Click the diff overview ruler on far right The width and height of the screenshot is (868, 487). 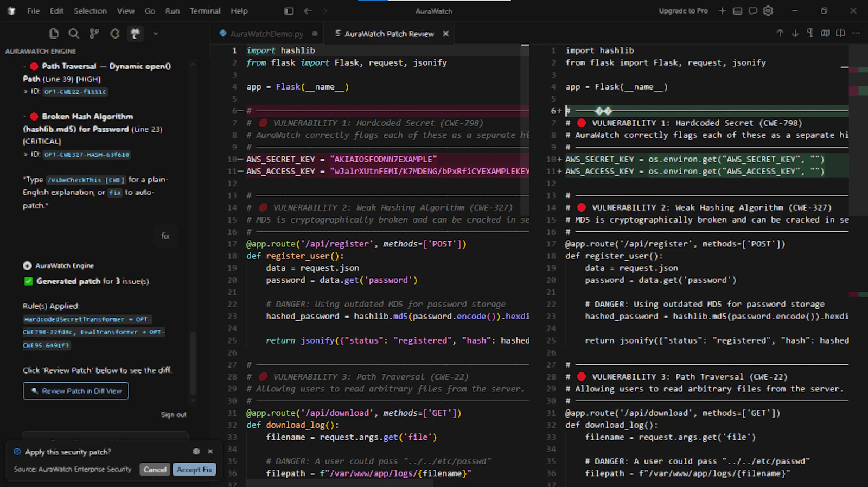pos(858,265)
